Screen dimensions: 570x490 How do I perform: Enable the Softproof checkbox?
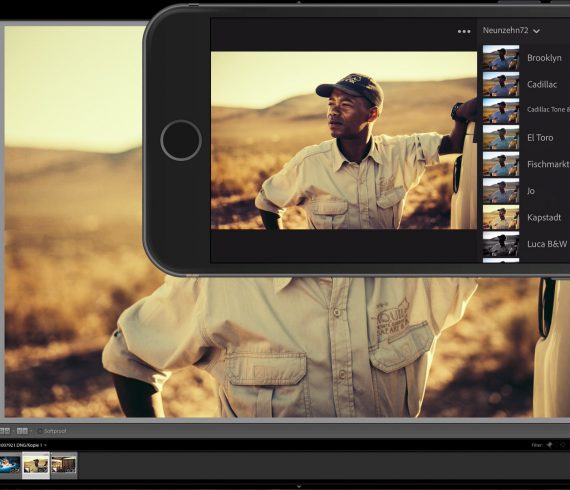[x=40, y=431]
